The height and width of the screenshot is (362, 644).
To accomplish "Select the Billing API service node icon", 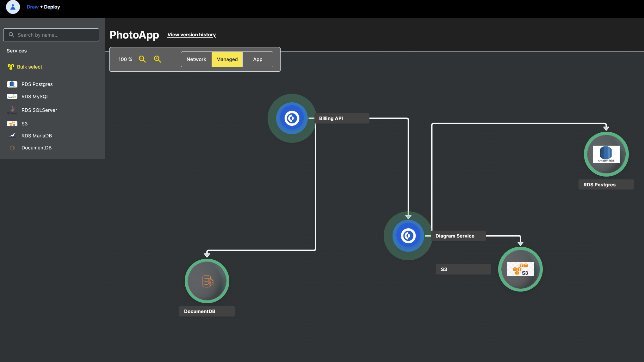I will pos(292,118).
